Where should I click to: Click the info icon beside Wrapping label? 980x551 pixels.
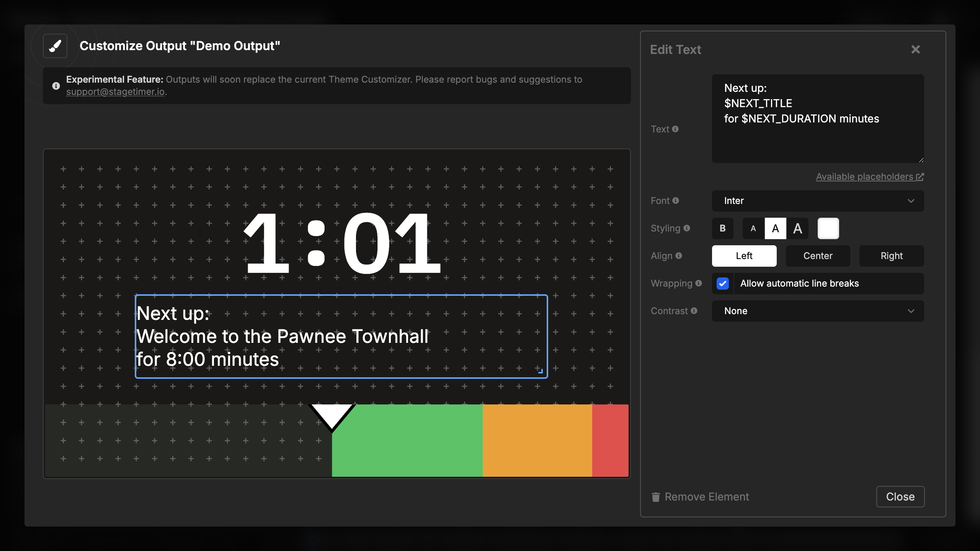click(699, 283)
